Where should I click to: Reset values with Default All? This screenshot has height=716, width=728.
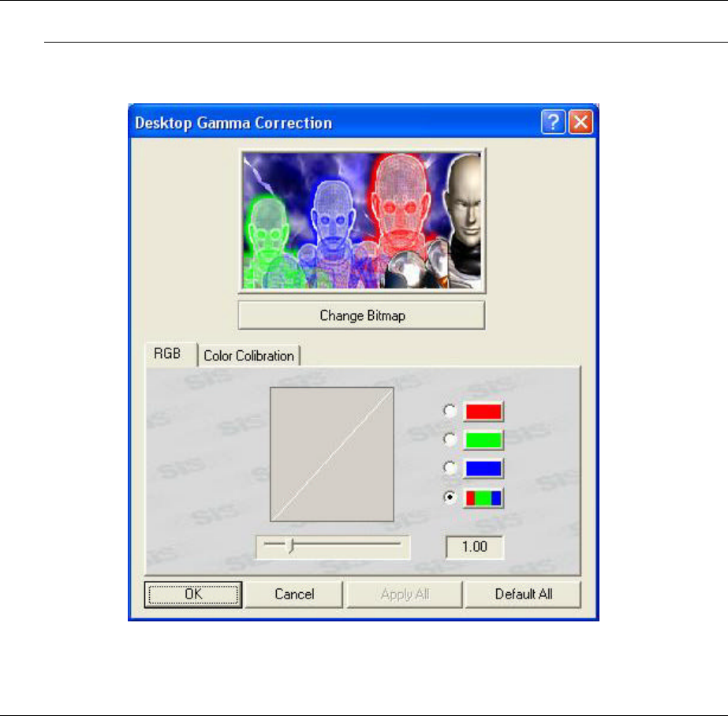523,595
